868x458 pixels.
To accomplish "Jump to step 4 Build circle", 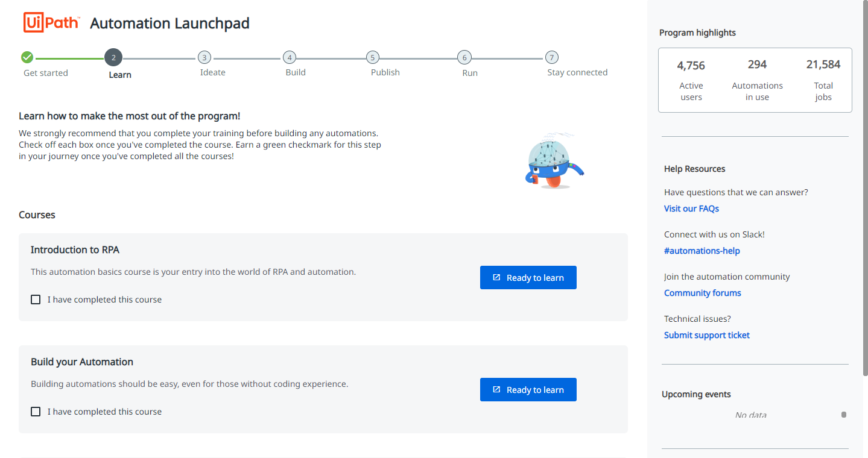I will [x=290, y=58].
